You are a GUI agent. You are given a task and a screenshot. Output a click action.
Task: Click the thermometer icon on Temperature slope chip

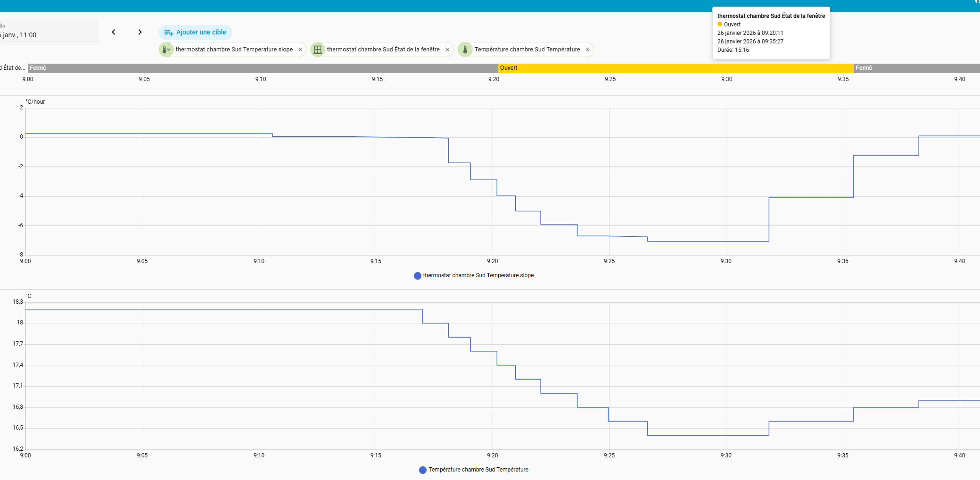tap(166, 50)
